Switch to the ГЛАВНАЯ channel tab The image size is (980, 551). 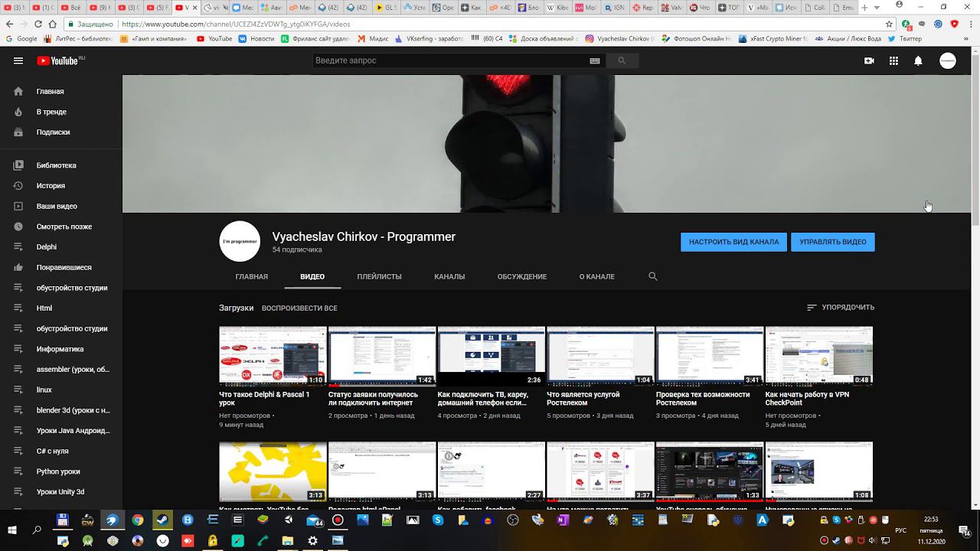click(x=252, y=276)
